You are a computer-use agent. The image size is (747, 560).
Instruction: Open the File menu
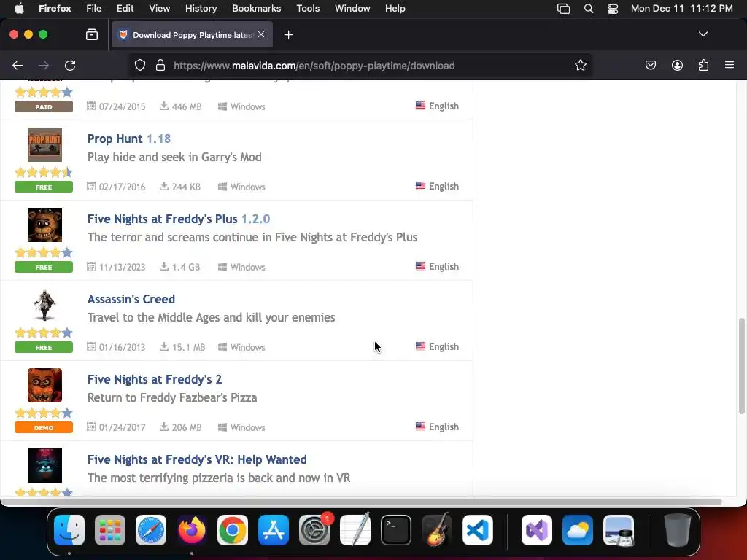tap(94, 8)
